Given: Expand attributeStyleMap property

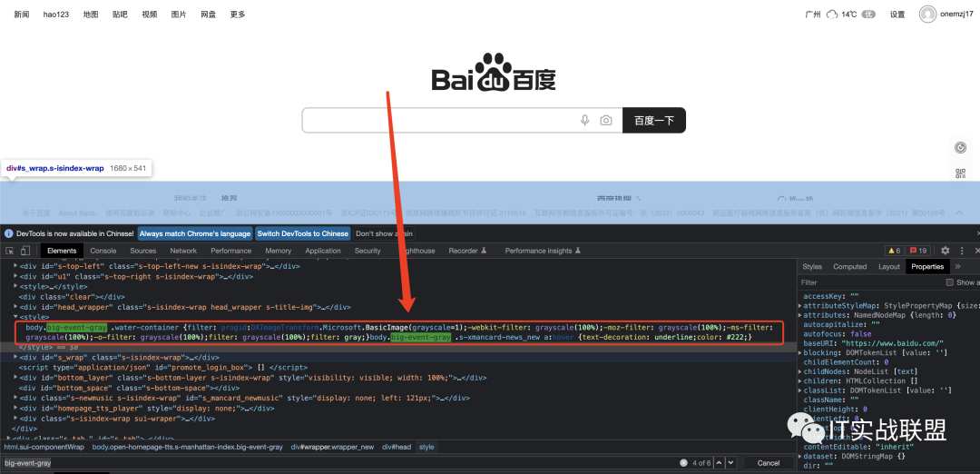Looking at the screenshot, I should [800, 306].
